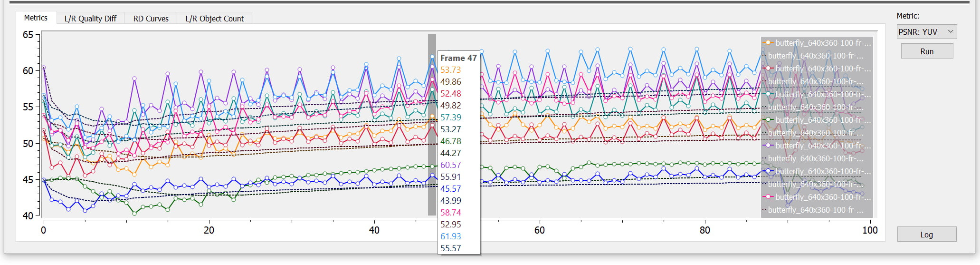
Task: Click the 'Frame 47' tooltip header
Action: [458, 58]
